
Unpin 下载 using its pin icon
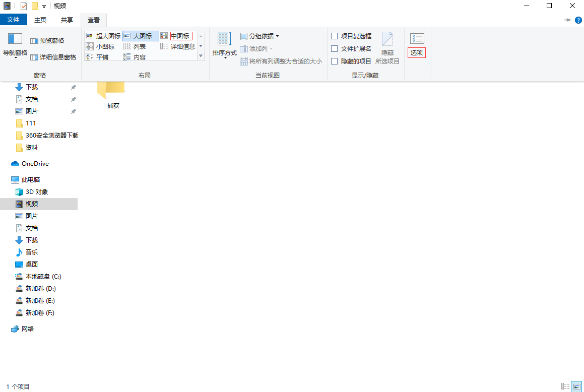tap(74, 87)
